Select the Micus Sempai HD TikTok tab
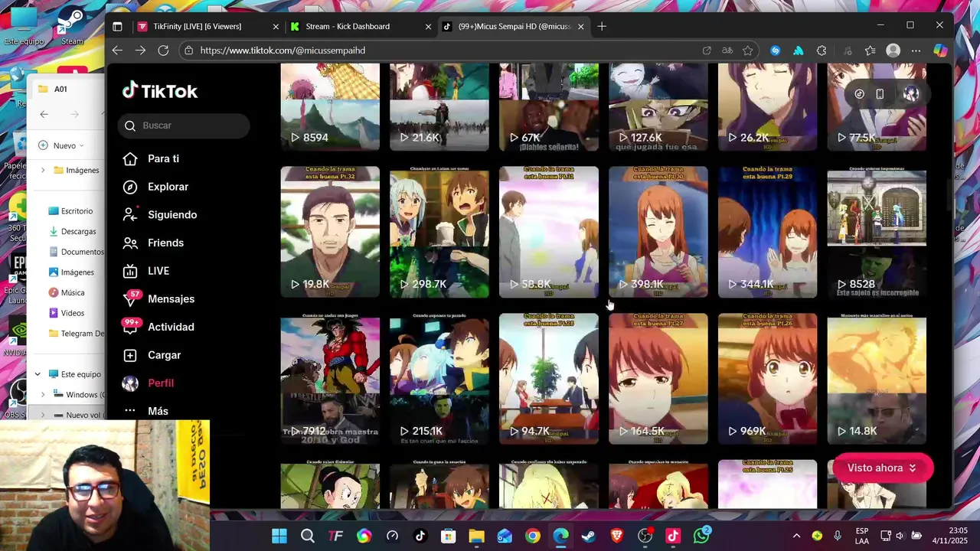The height and width of the screenshot is (551, 980). click(514, 26)
